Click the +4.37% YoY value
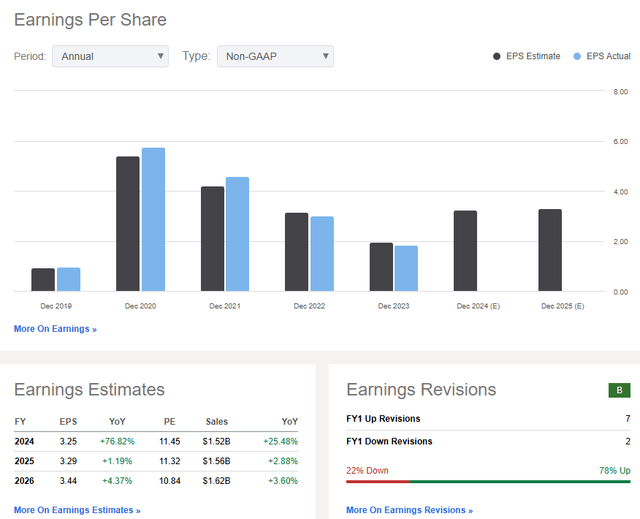The height and width of the screenshot is (519, 640). (x=117, y=481)
